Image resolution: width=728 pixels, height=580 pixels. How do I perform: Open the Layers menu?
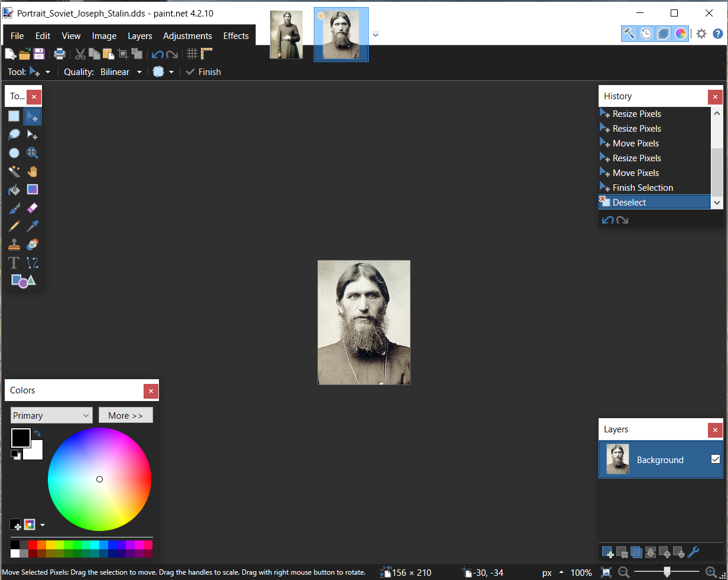coord(140,36)
